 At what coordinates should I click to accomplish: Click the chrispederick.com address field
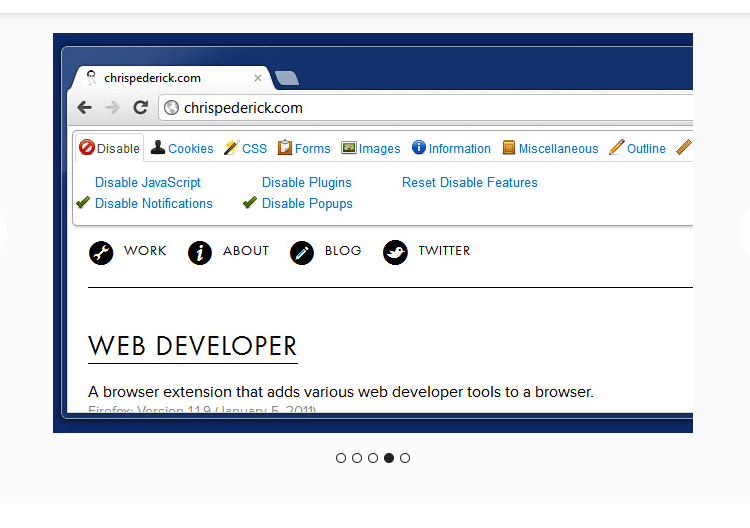pos(426,108)
